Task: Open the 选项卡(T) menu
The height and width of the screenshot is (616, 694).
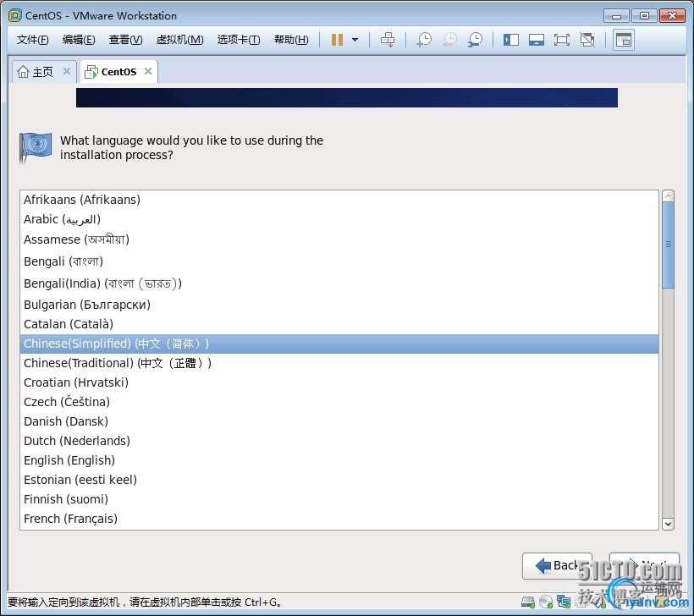Action: click(239, 40)
